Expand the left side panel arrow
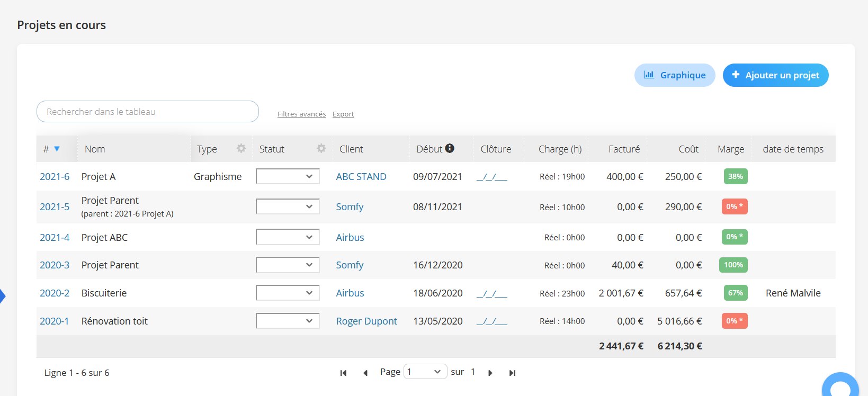The height and width of the screenshot is (396, 868). 3,296
